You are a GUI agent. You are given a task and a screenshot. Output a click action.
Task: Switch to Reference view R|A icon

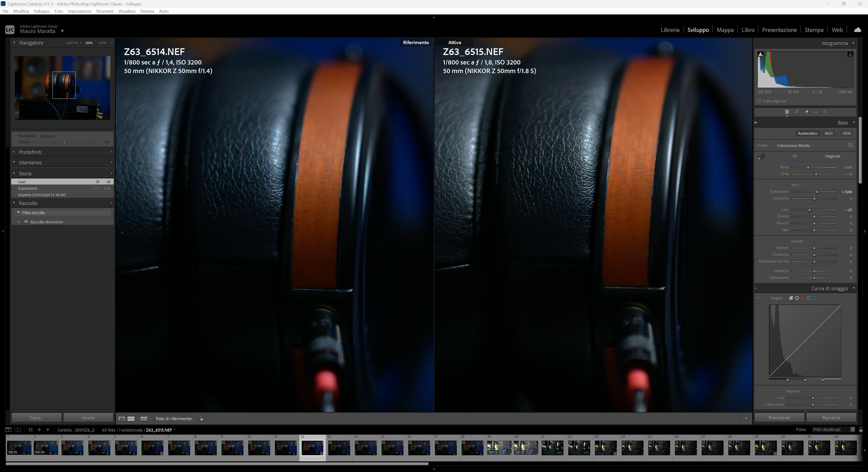131,419
